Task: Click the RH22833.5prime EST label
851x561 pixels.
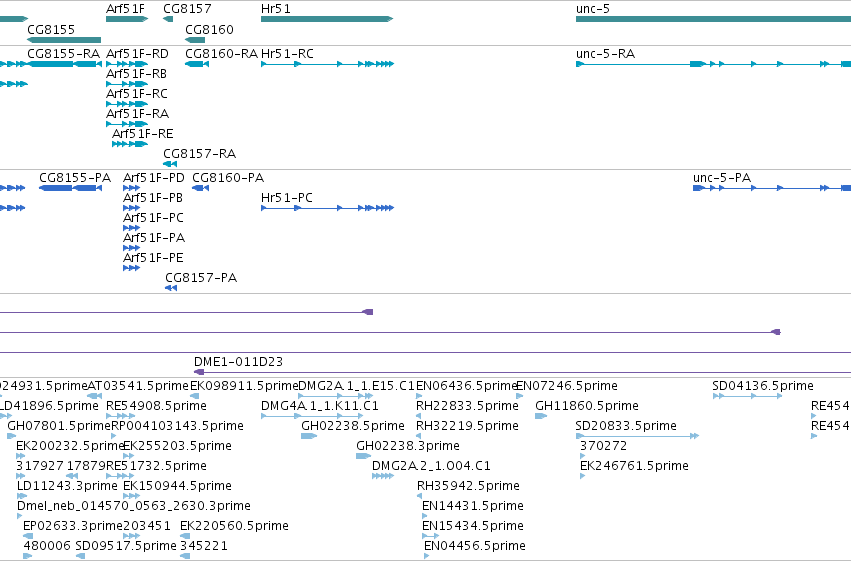Action: click(467, 406)
